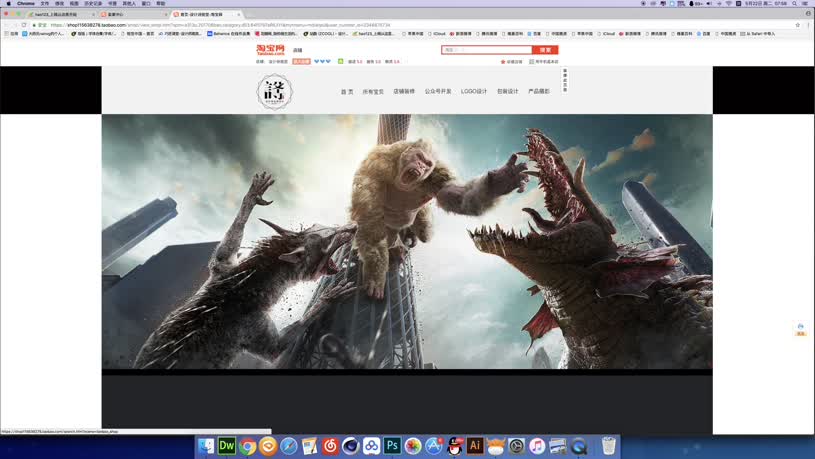Close the active Taobao tab
815x459 pixels.
tap(239, 15)
